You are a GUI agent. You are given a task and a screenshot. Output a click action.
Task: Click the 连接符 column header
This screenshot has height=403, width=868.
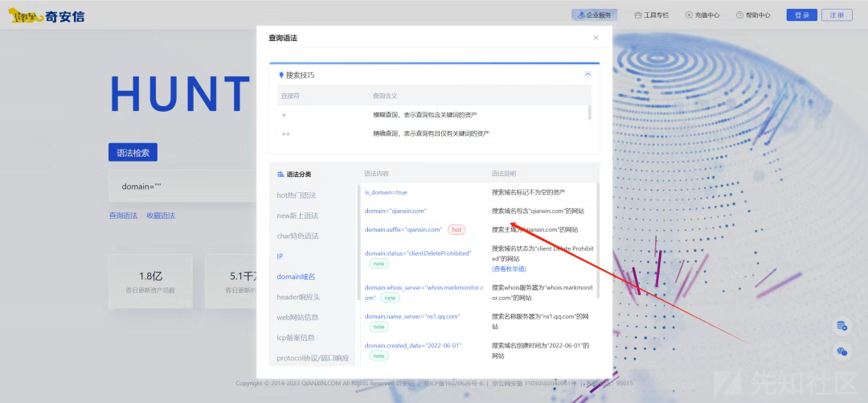pos(290,96)
